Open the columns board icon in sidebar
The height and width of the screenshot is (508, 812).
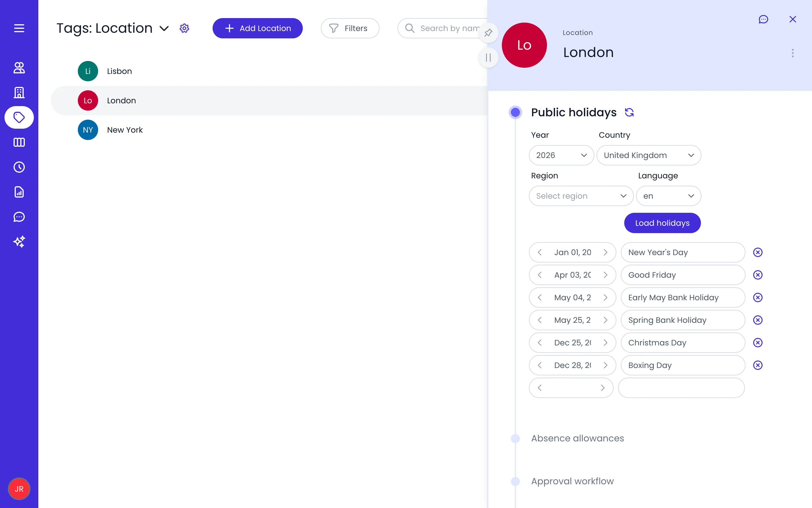click(x=19, y=143)
